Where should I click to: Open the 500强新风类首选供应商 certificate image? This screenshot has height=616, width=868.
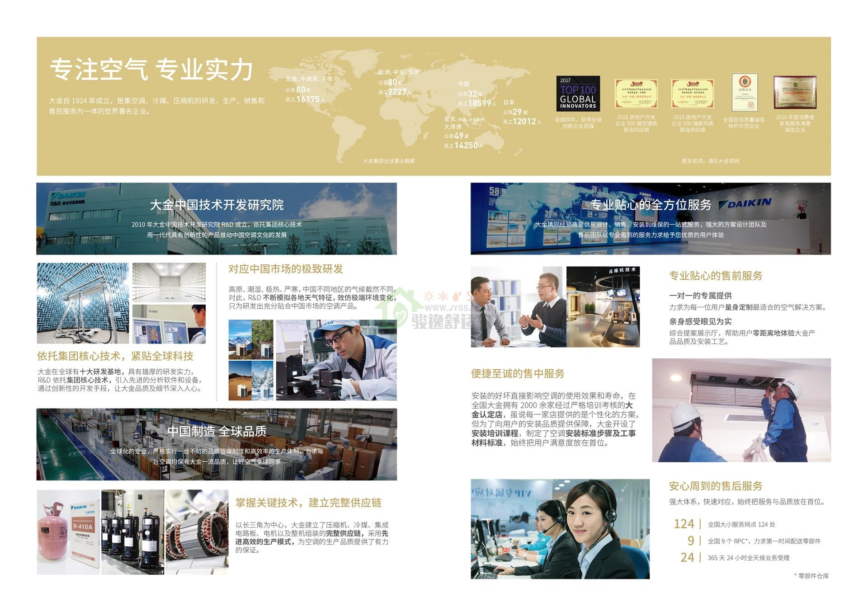pos(692,94)
